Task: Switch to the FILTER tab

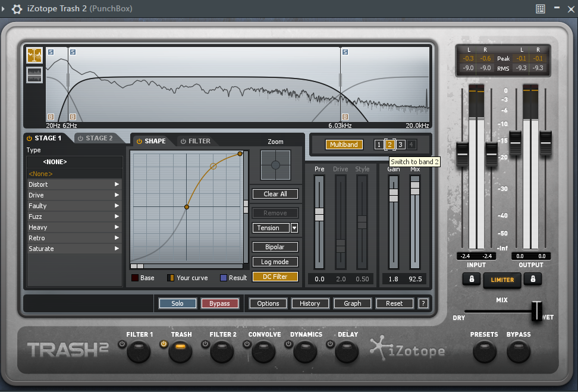Action: point(199,141)
